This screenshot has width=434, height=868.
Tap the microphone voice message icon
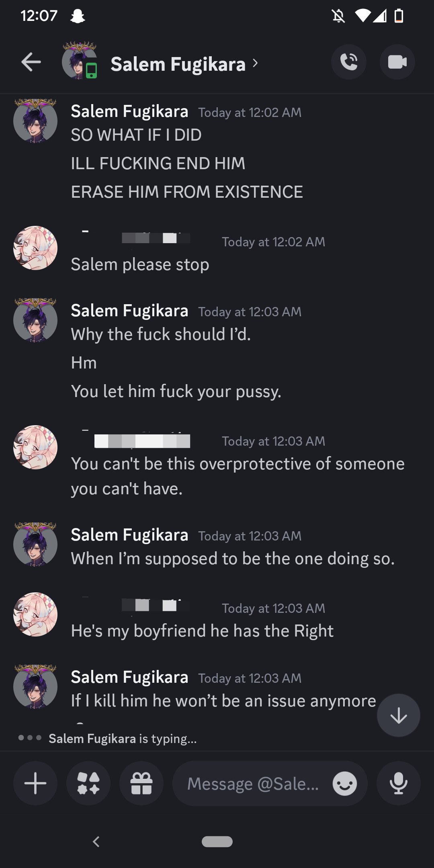click(x=399, y=783)
